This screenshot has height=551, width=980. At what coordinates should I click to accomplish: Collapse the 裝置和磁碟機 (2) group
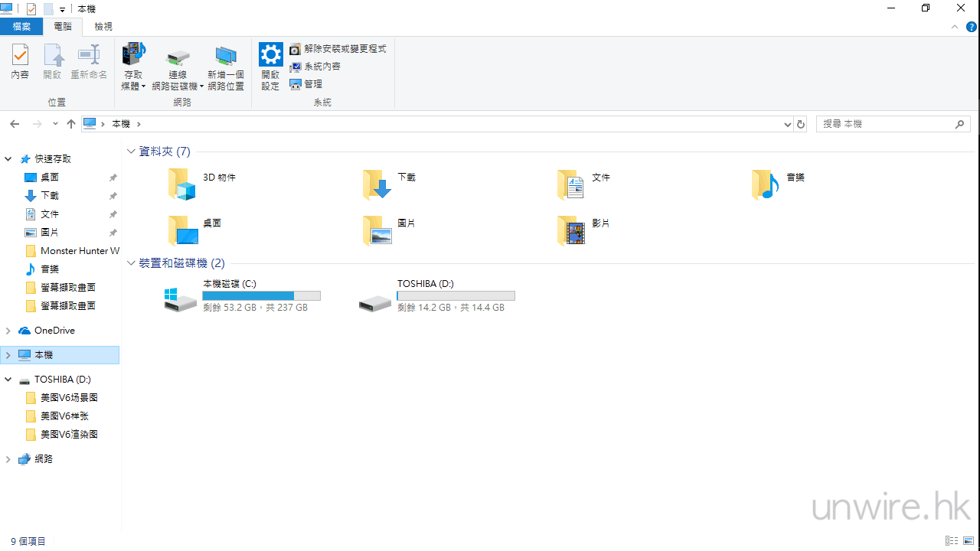click(131, 263)
